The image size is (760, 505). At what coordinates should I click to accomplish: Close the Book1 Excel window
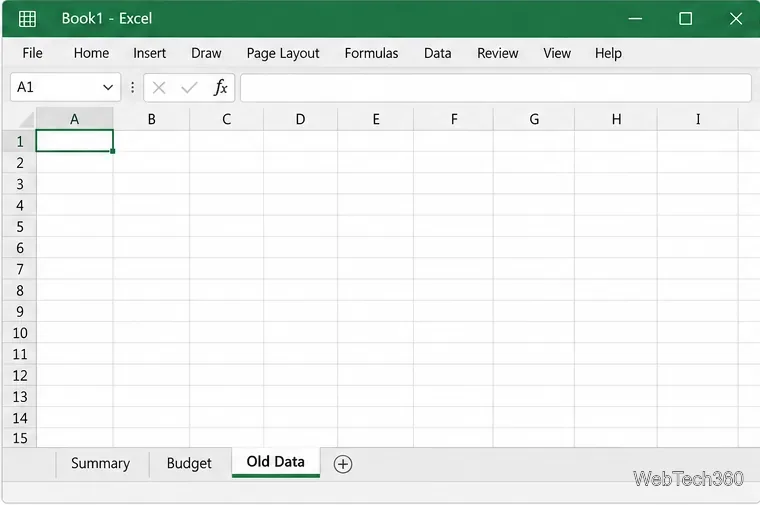coord(736,19)
